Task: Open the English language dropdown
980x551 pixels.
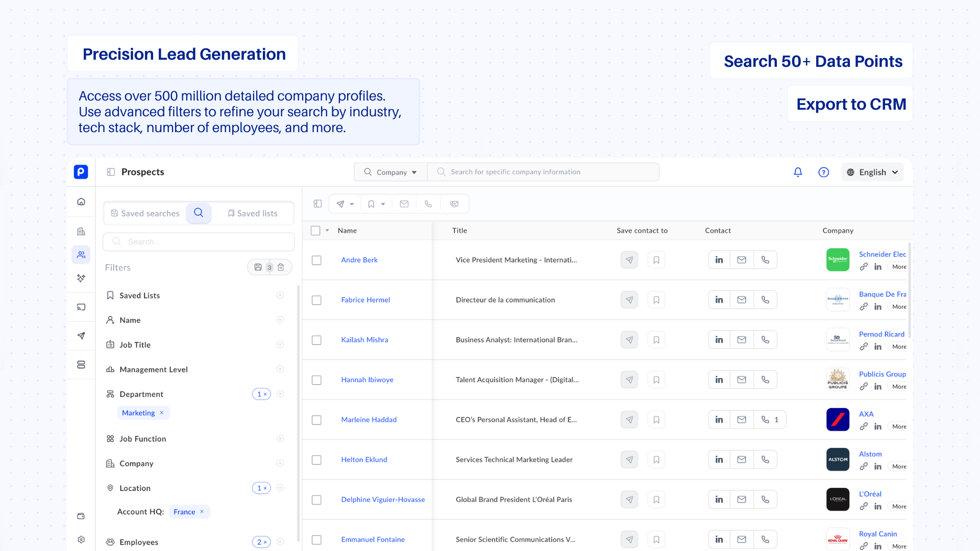Action: pyautogui.click(x=872, y=172)
